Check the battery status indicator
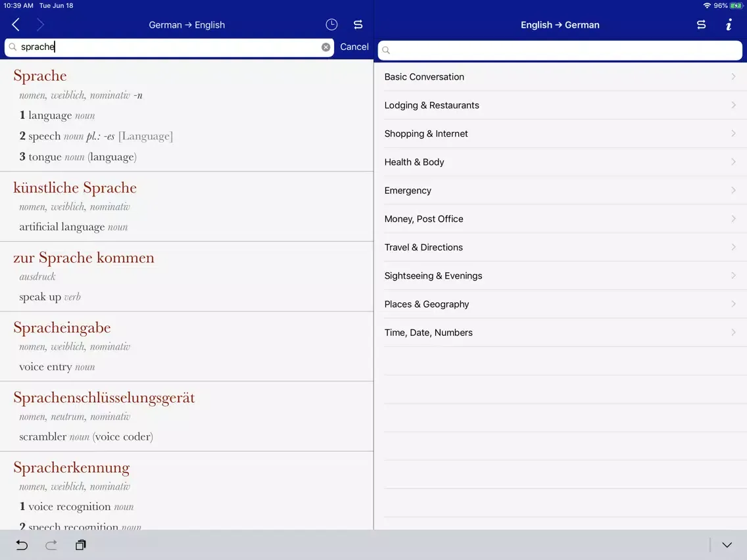Screen dimensions: 747x560 [736, 6]
